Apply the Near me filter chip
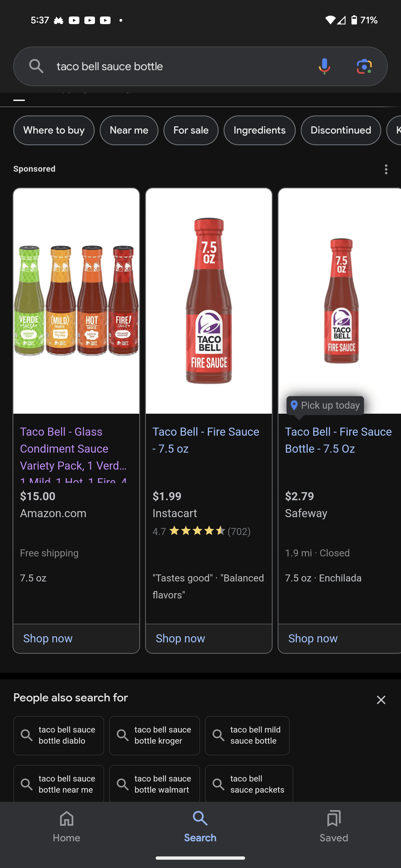The width and height of the screenshot is (401, 868). tap(129, 130)
